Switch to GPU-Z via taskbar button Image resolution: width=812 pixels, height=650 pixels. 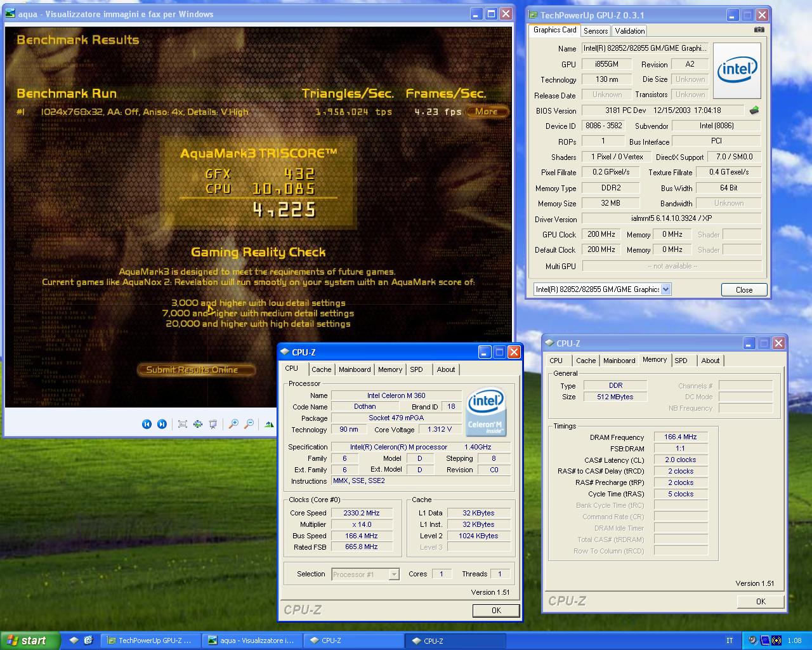pyautogui.click(x=151, y=640)
